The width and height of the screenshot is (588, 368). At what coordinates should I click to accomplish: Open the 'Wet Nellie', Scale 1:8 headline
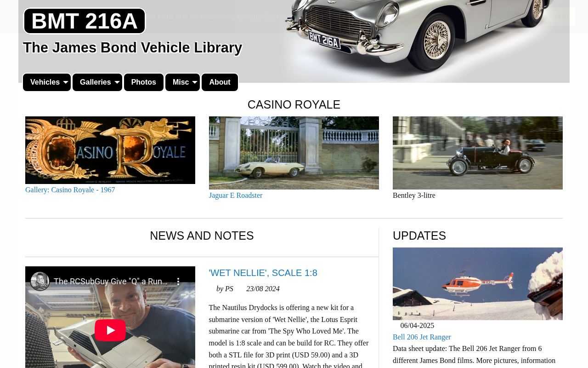pyautogui.click(x=263, y=273)
